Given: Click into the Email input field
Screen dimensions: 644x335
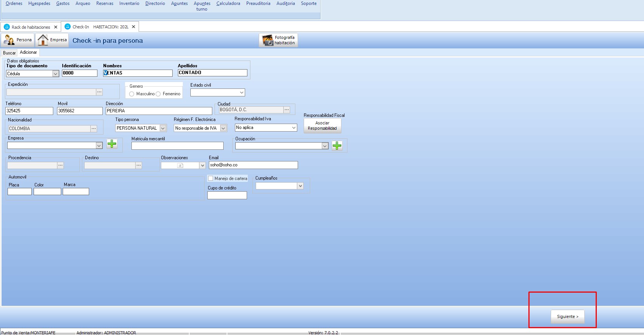Looking at the screenshot, I should (253, 165).
